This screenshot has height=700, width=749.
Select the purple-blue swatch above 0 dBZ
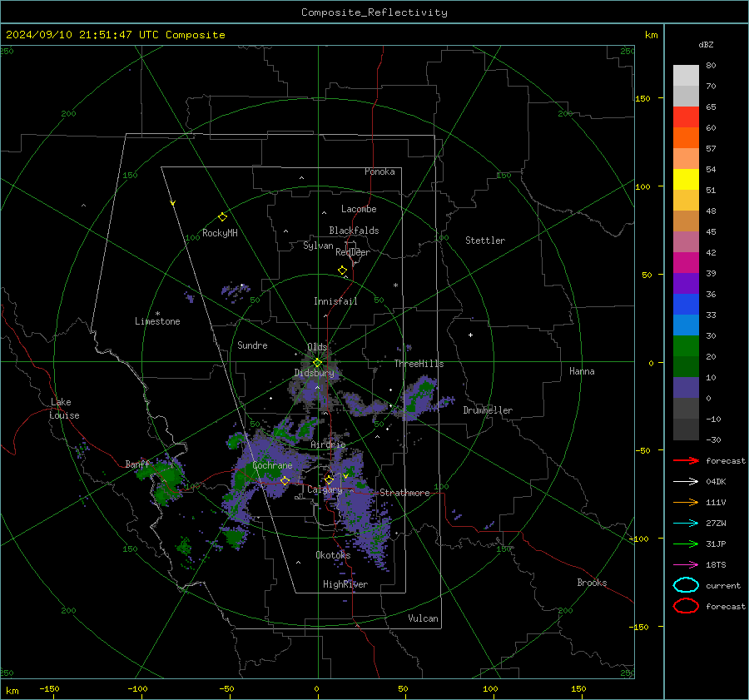click(x=686, y=388)
